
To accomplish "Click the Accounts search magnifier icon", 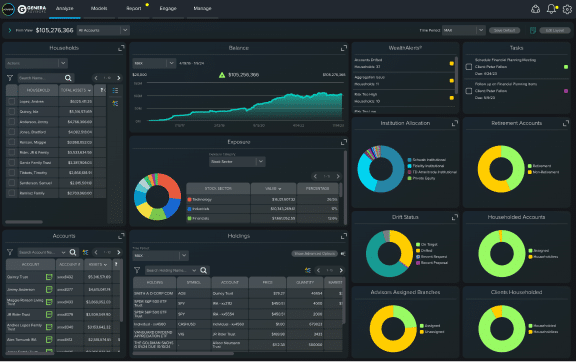I will pyautogui.click(x=73, y=252).
